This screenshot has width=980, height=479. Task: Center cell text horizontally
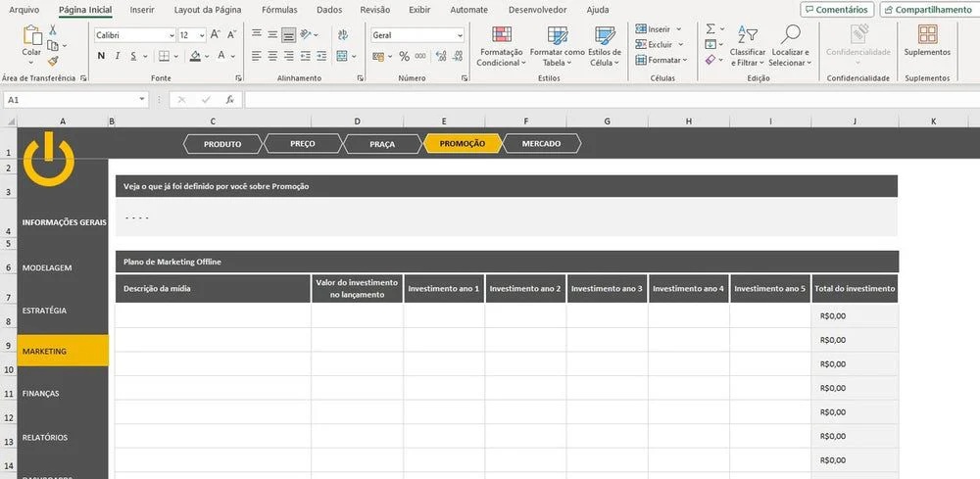click(x=272, y=56)
